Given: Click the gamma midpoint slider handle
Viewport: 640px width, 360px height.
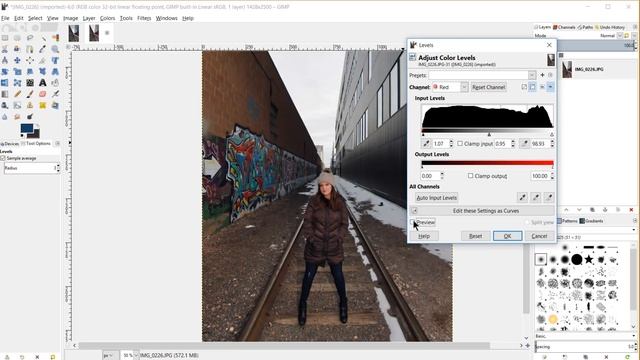Looking at the screenshot, I should pos(489,134).
